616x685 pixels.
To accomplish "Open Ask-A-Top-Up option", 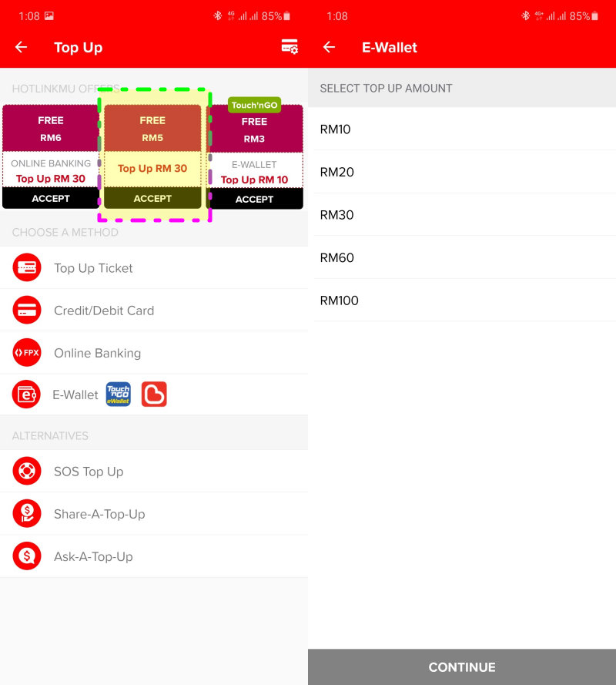I will [x=154, y=556].
